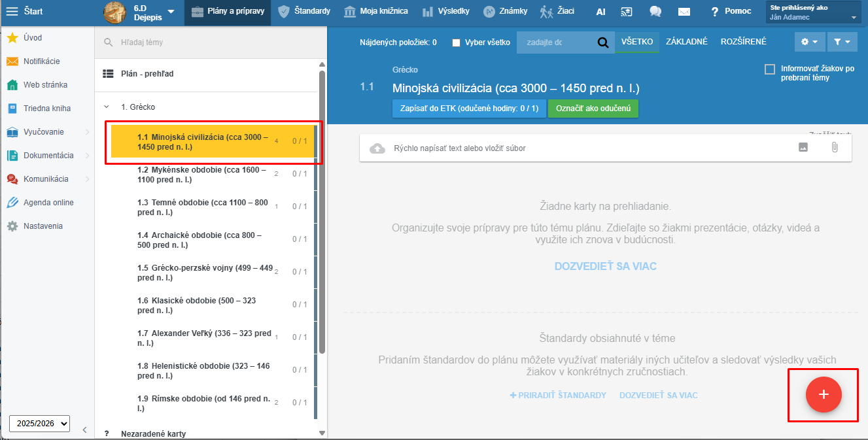Click the Hľadaj témy search field

click(x=209, y=42)
